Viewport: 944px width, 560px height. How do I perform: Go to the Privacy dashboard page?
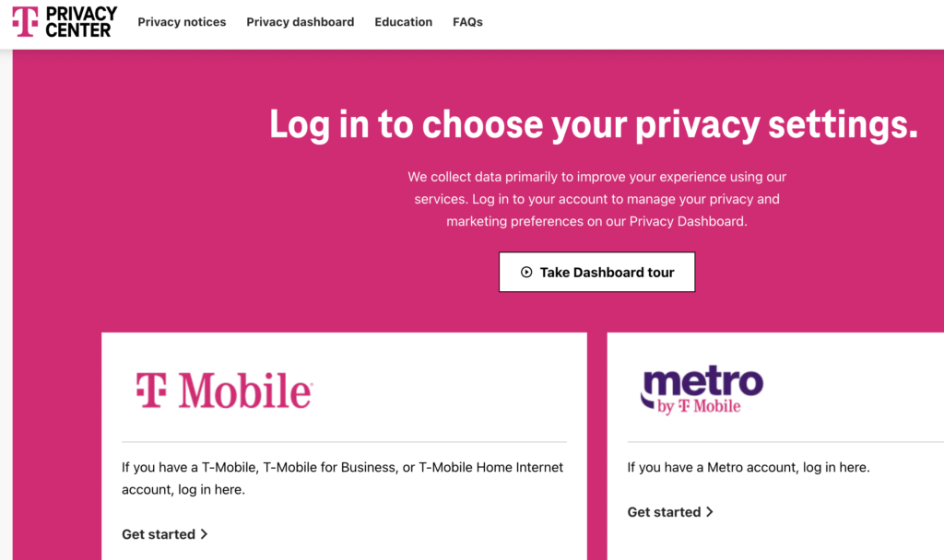[300, 22]
